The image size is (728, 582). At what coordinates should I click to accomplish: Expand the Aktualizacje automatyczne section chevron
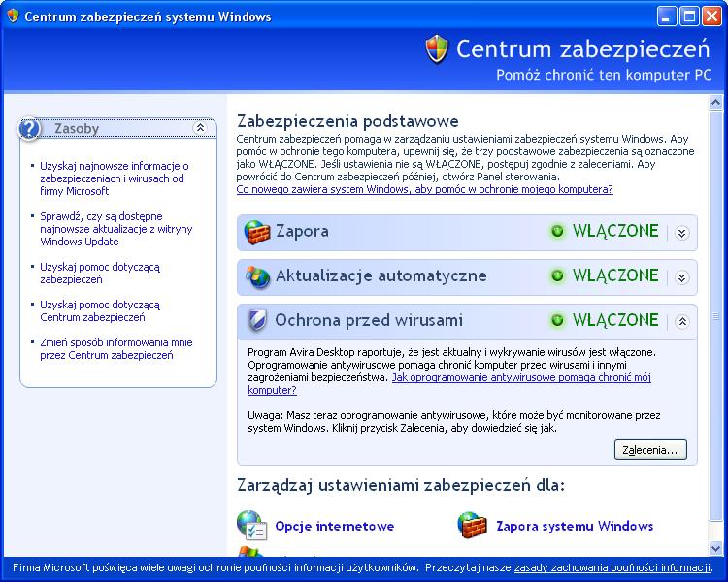[x=681, y=277]
